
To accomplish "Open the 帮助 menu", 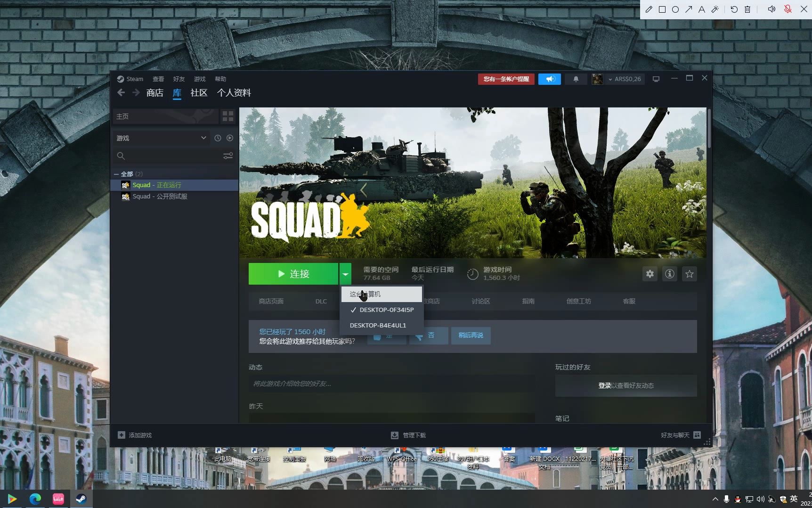I will coord(220,79).
